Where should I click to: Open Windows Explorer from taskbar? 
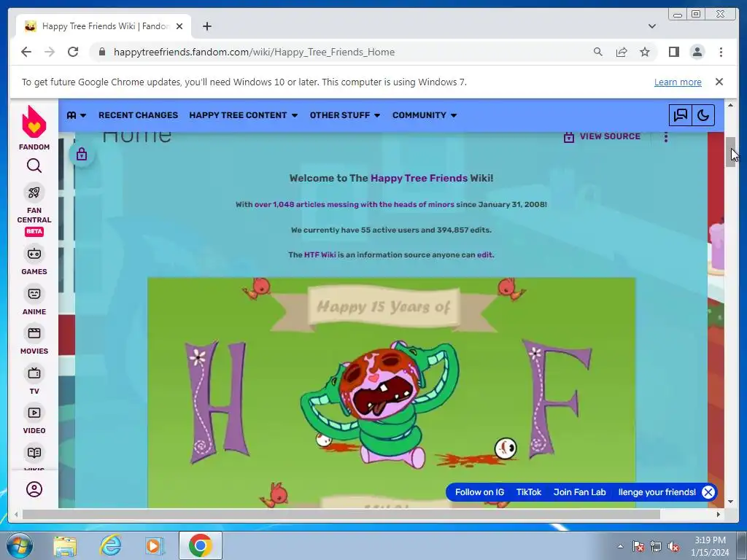[65, 545]
